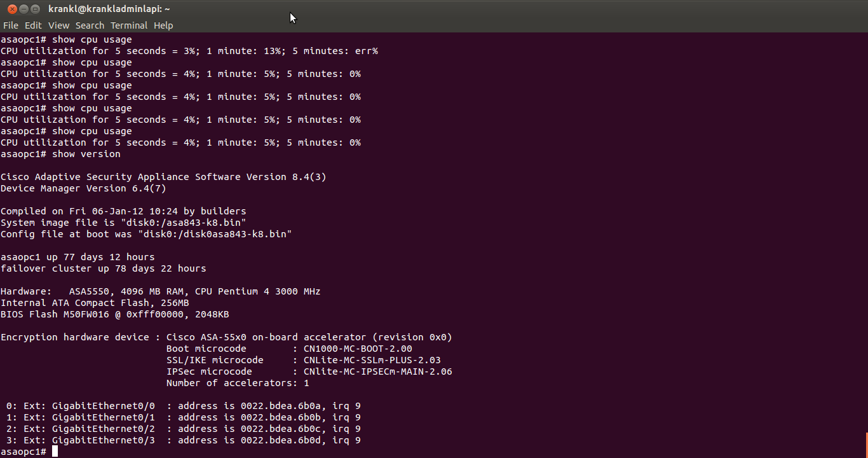Close the terminal window
Screen dimensions: 868x458
[x=11, y=9]
